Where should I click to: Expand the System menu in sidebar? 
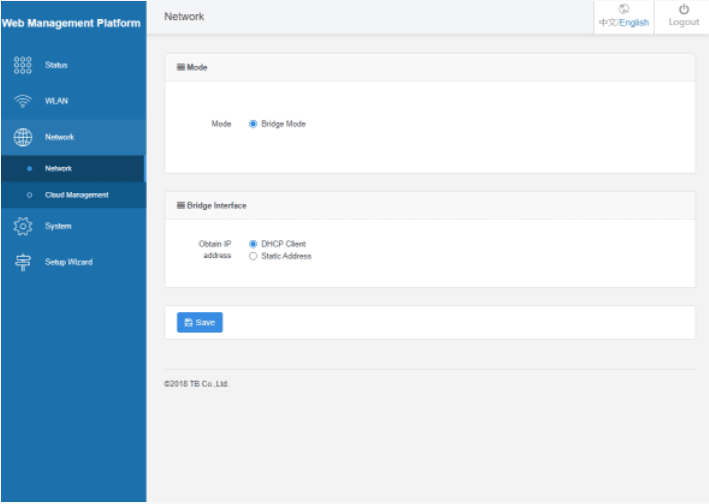(58, 226)
